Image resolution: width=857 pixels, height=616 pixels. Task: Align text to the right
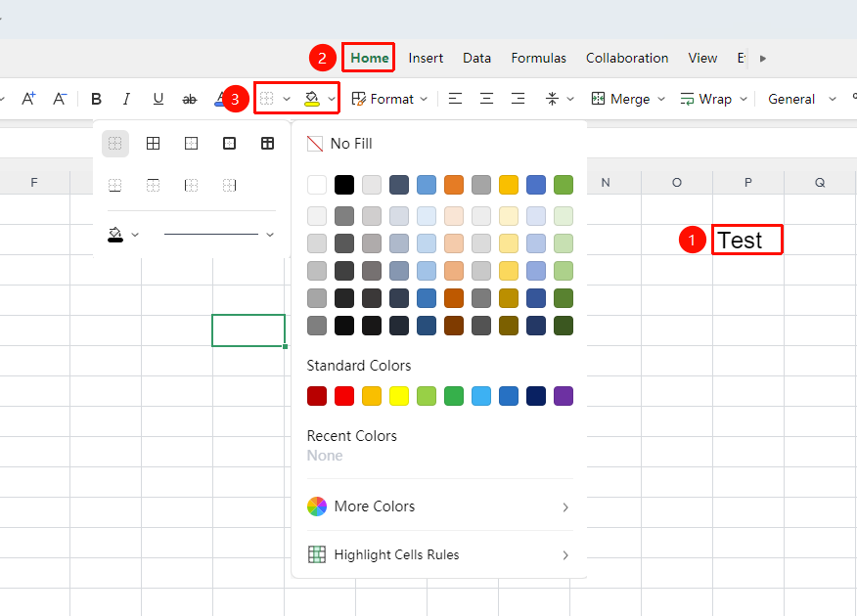point(518,99)
